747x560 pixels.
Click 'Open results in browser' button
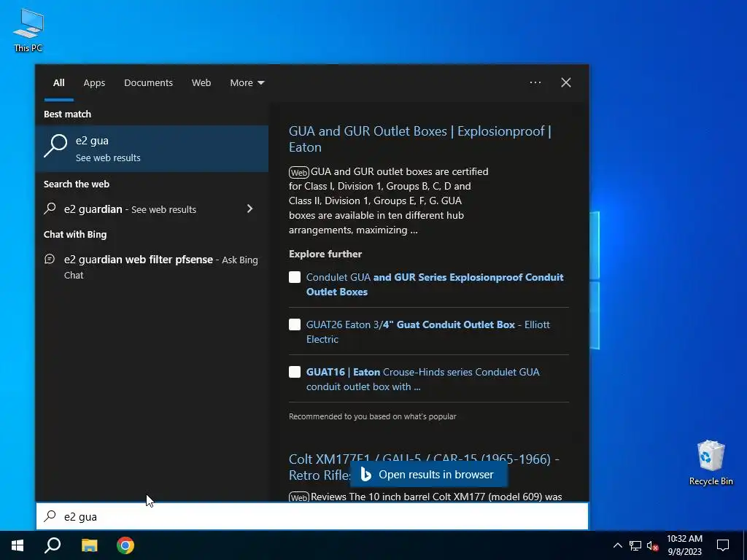click(429, 474)
